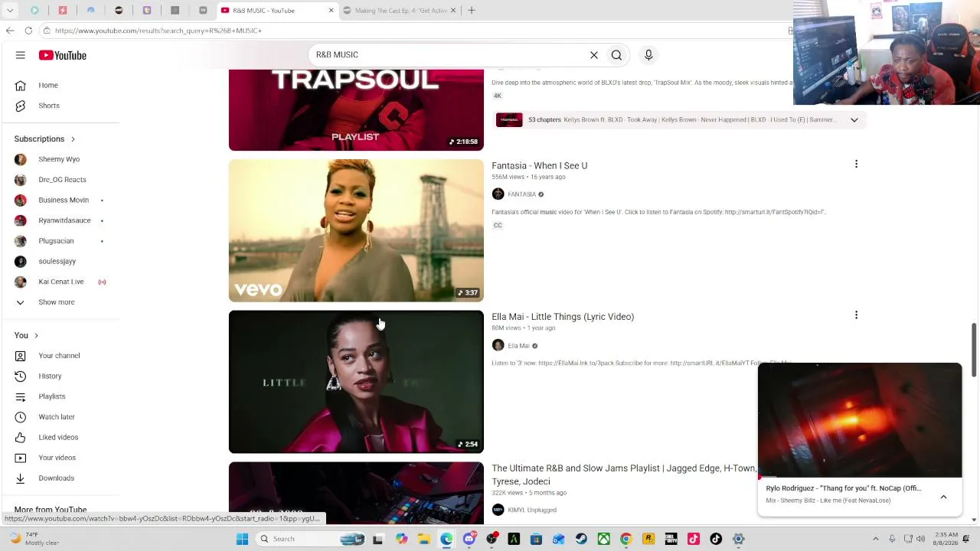Expand the Subscriptions section header
The image size is (980, 551).
tap(45, 139)
